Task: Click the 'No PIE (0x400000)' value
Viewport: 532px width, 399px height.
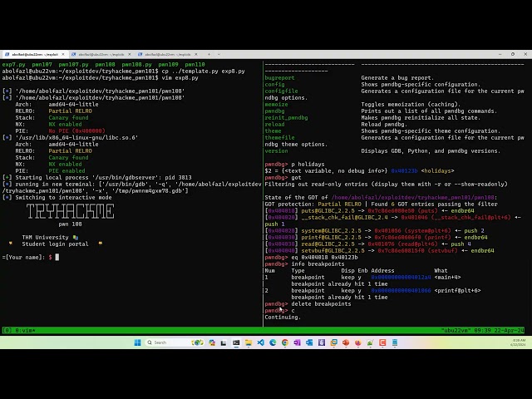Action: [76, 131]
